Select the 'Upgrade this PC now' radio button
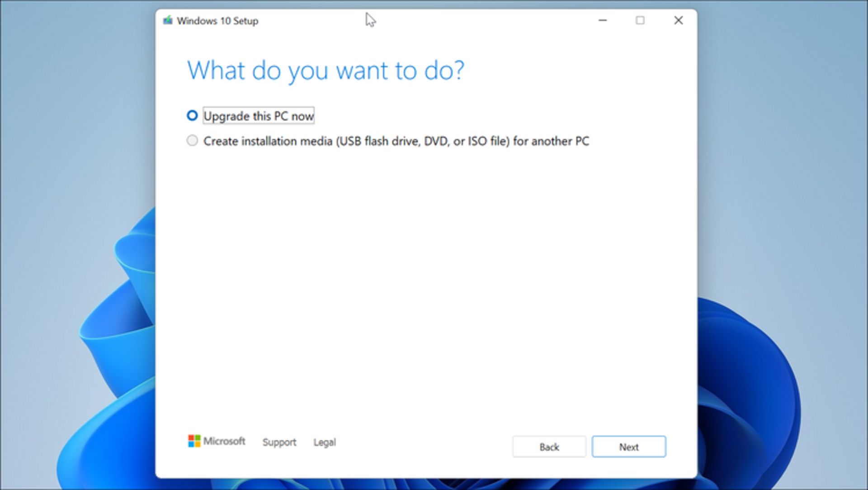Screen dimensions: 868x490 192,116
